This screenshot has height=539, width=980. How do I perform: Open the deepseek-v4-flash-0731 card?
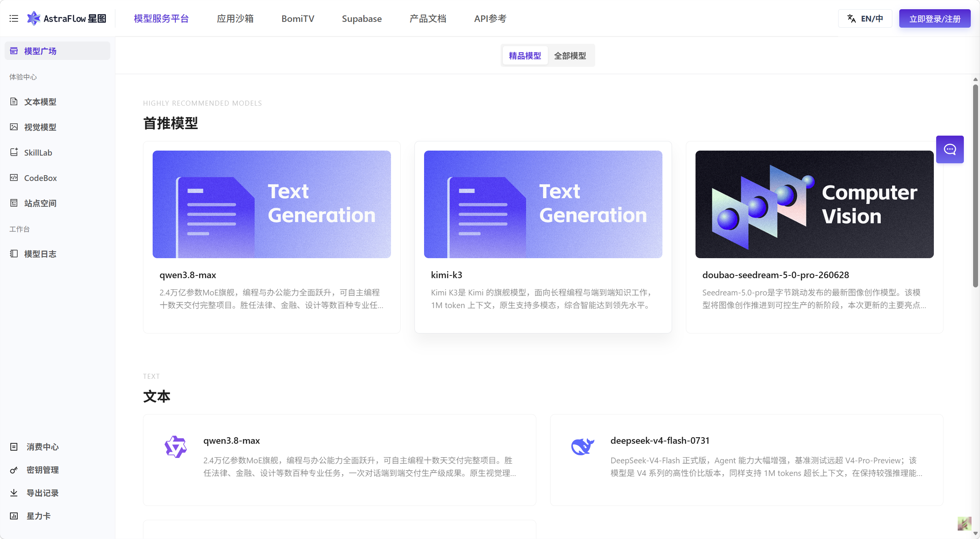[746, 460]
